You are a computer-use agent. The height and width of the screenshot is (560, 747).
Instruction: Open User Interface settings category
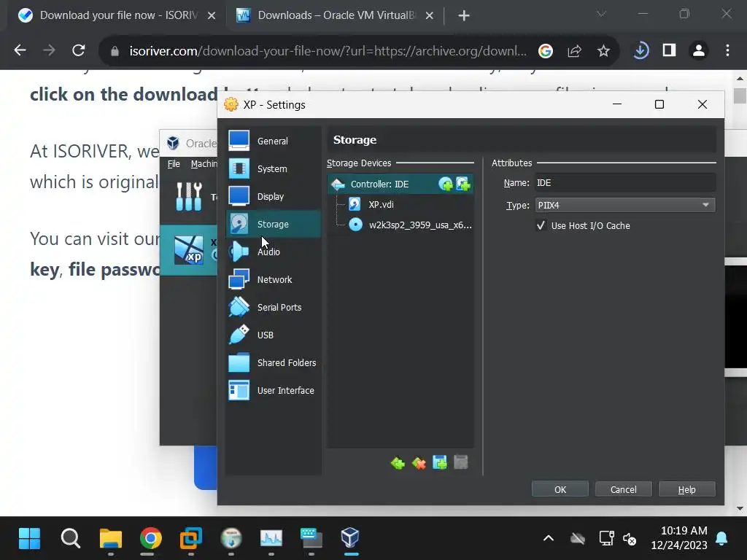(273, 390)
